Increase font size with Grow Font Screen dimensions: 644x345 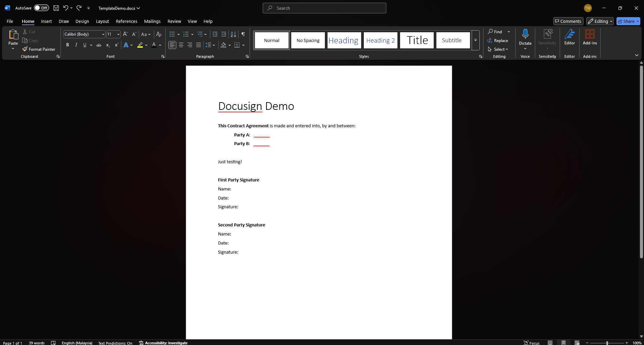(125, 34)
